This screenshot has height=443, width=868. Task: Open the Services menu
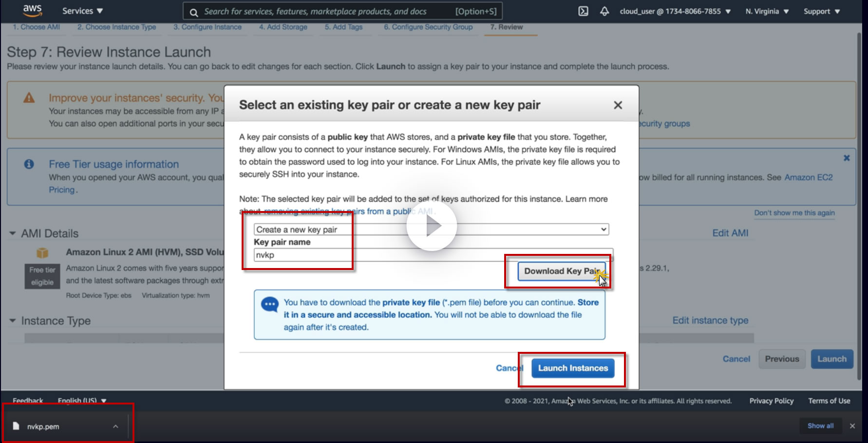point(82,11)
